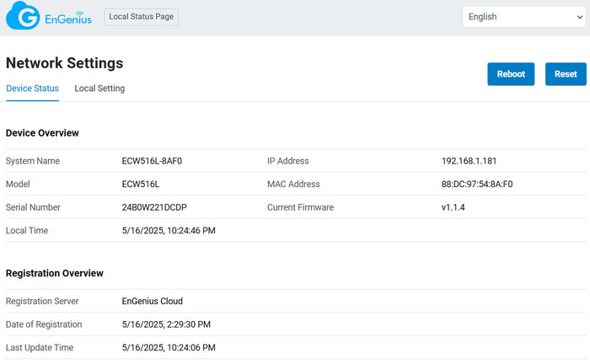Click the Current Firmware label
This screenshot has width=590, height=364.
coord(300,207)
